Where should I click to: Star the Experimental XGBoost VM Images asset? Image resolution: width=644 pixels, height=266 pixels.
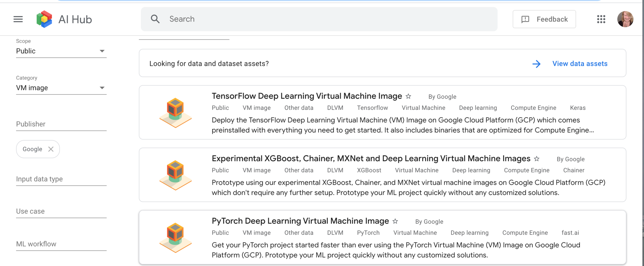point(537,159)
